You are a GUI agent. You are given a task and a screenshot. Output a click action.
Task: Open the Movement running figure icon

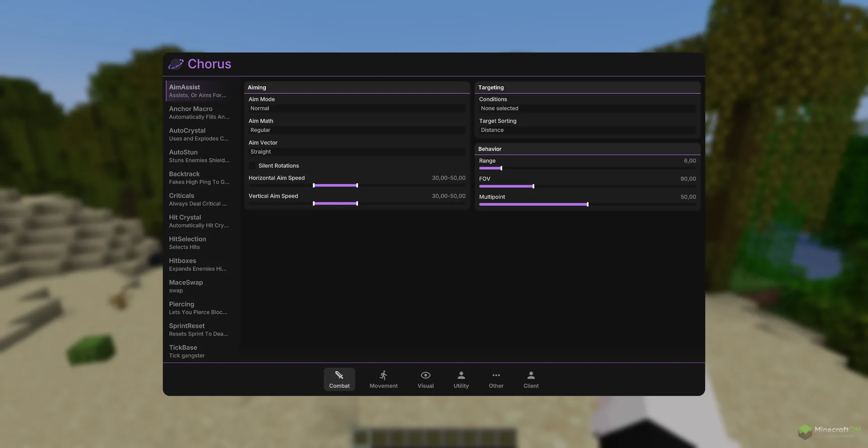click(383, 375)
